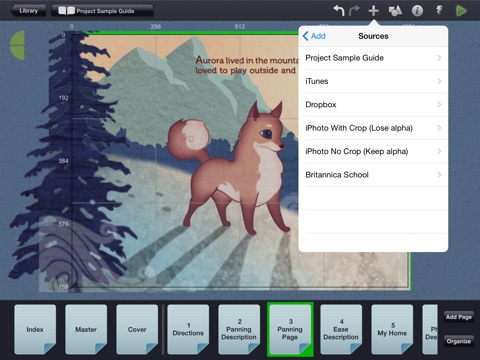Viewport: 480px width, 360px height.
Task: Open the shapes objects icon
Action: click(395, 11)
